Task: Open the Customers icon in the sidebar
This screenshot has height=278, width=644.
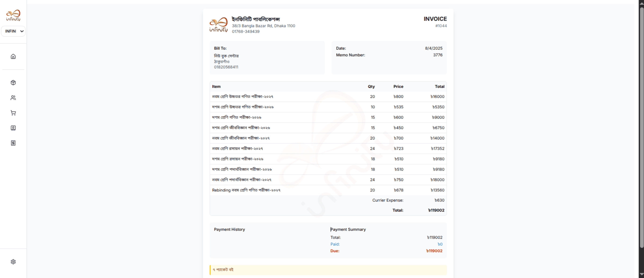Action: tap(13, 98)
